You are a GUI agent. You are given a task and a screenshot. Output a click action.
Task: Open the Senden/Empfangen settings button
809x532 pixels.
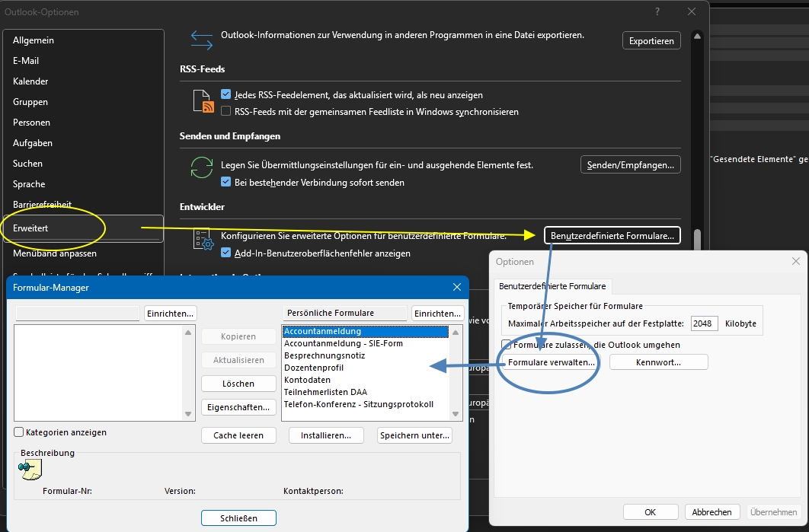point(631,165)
